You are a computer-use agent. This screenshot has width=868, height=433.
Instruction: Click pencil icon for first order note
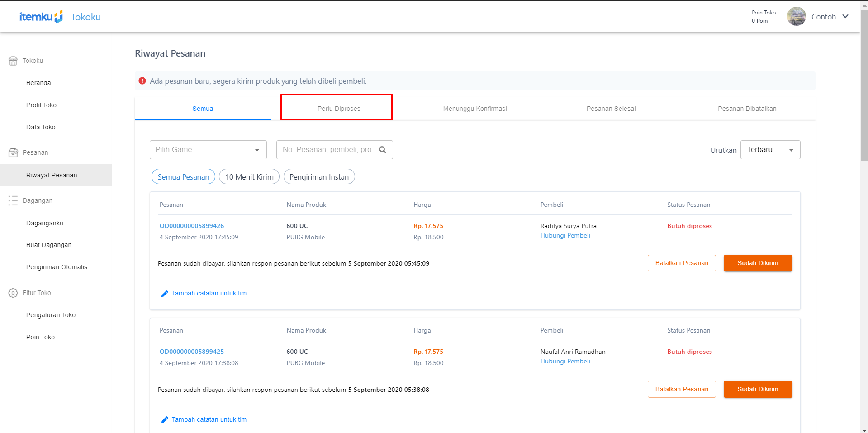[x=165, y=294]
